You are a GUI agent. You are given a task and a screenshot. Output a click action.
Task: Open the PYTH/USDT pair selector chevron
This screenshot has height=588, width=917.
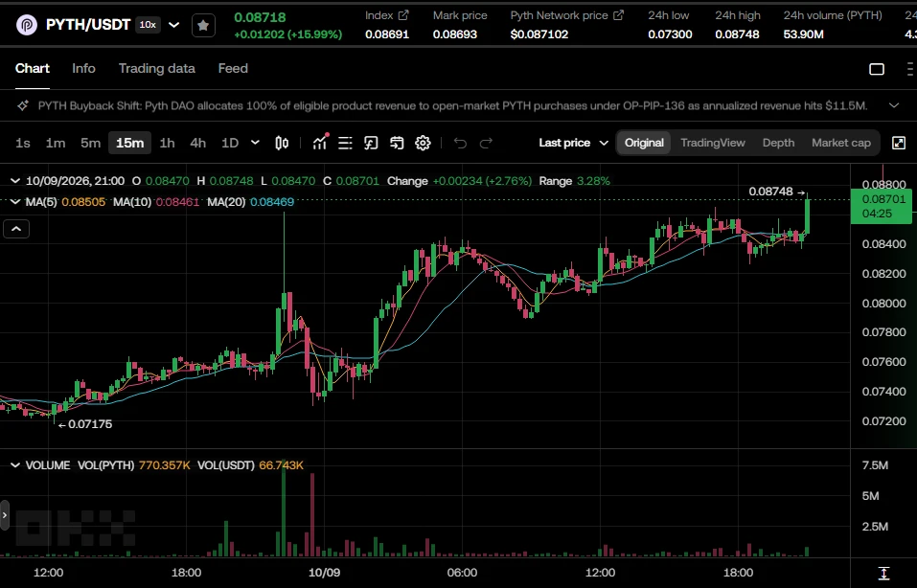pos(173,25)
